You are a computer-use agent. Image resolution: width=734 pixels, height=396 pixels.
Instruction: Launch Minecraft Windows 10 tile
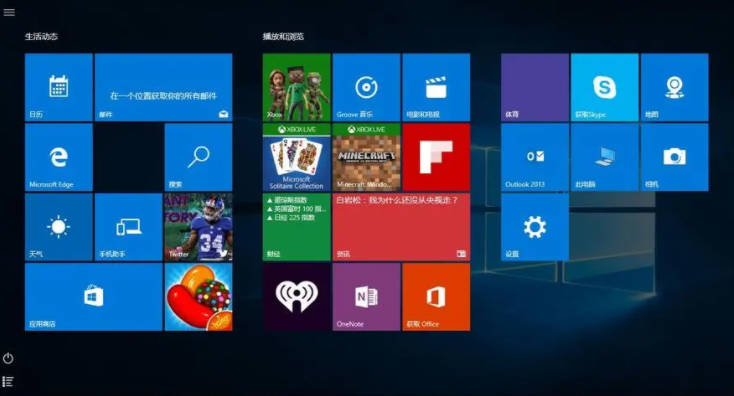(367, 157)
